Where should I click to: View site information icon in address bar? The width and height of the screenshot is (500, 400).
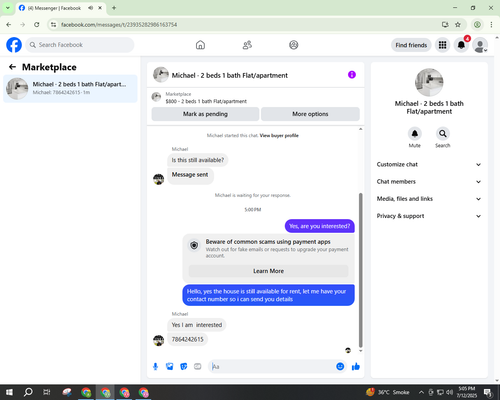(54, 25)
